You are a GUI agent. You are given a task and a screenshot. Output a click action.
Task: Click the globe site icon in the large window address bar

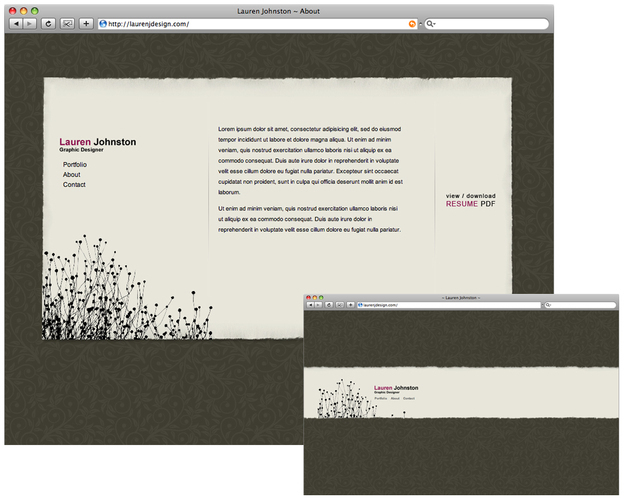point(103,24)
